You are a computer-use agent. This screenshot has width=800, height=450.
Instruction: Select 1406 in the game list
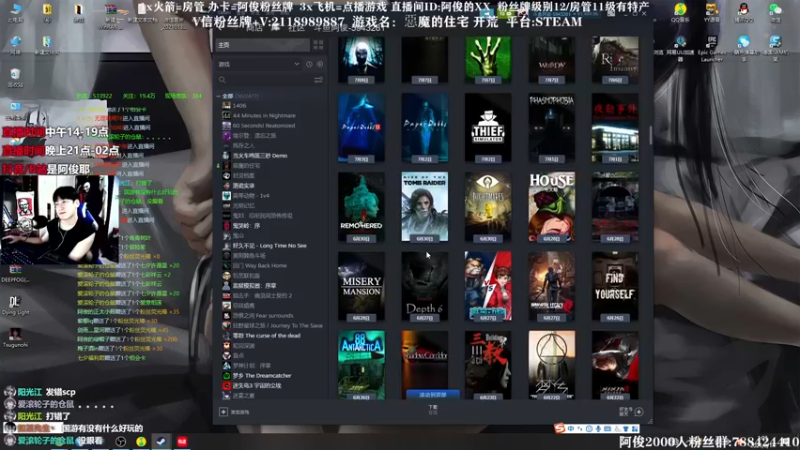click(239, 106)
